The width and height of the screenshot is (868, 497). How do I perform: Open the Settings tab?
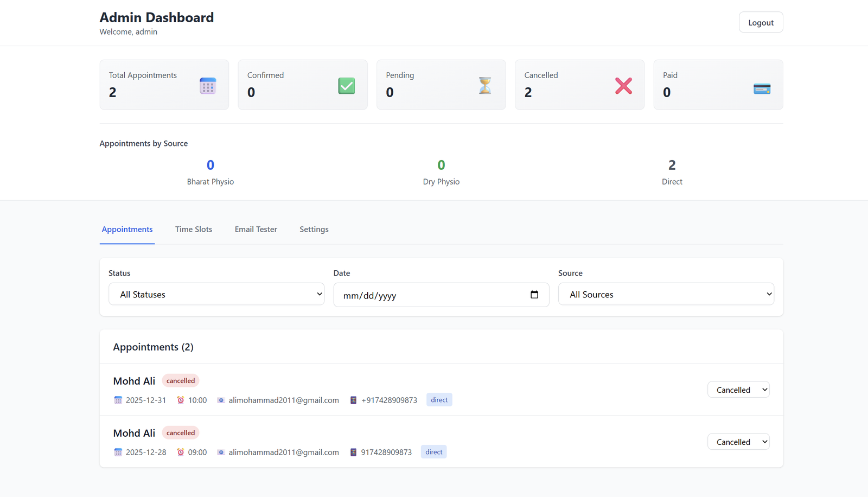tap(314, 229)
